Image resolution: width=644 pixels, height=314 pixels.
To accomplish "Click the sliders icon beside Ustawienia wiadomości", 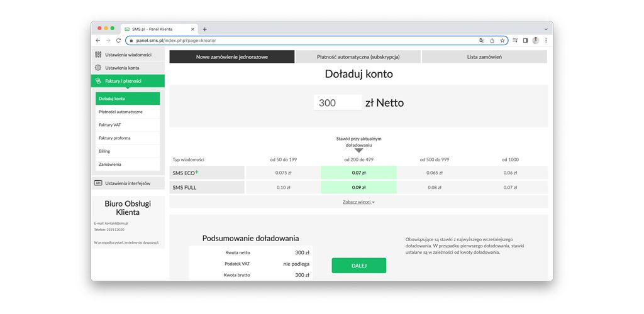I will tap(98, 55).
